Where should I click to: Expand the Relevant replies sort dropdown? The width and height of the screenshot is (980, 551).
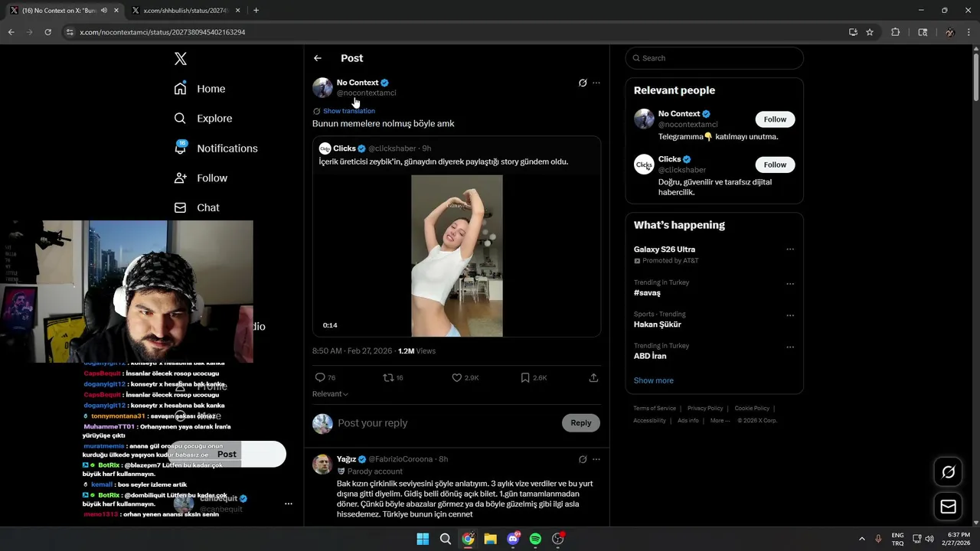coord(330,394)
